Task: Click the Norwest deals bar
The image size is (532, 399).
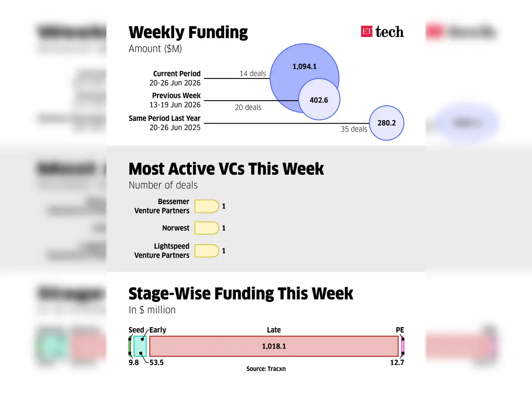Action: pyautogui.click(x=207, y=228)
